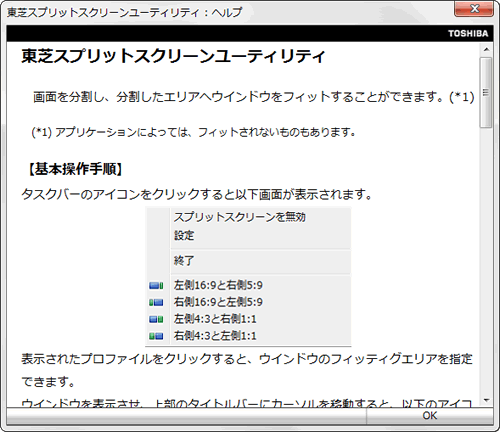
Task: Select 右側16:9と左側5:9 profile
Action: 218,302
